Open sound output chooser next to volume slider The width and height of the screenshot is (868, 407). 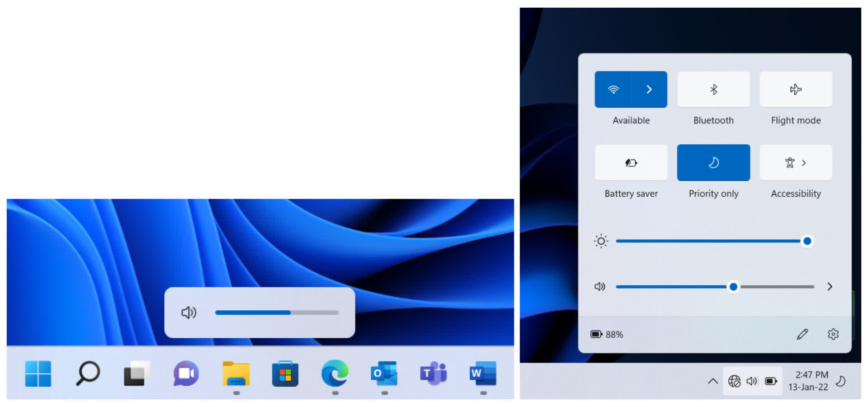(x=830, y=287)
